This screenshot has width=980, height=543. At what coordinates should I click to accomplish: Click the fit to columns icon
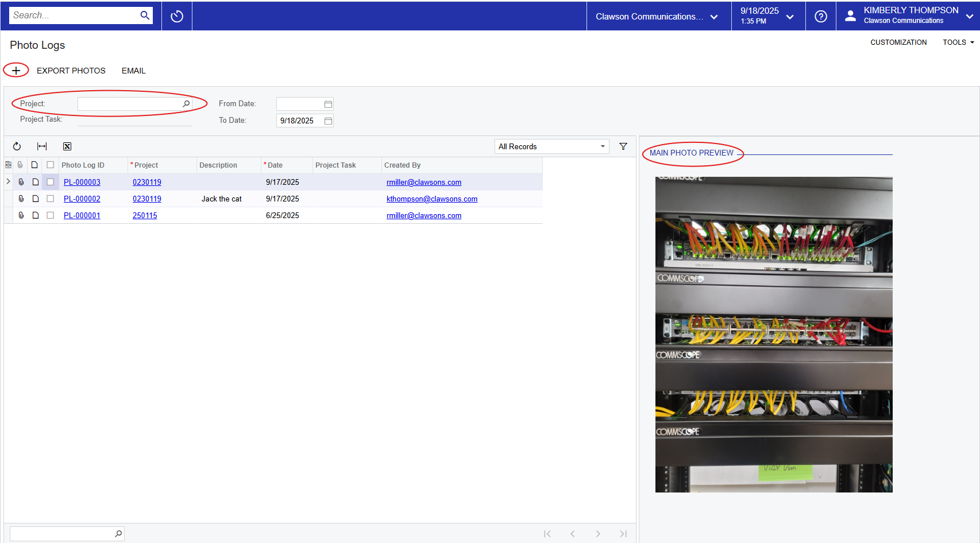(42, 146)
